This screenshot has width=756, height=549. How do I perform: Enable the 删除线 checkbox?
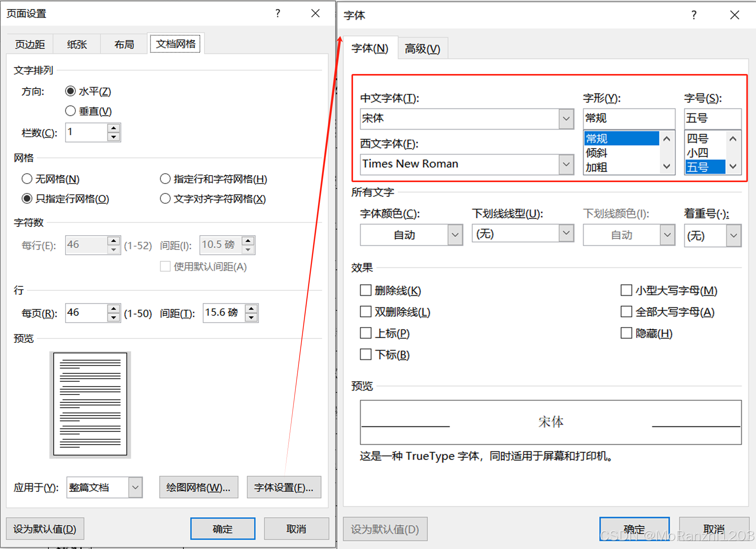coord(365,290)
